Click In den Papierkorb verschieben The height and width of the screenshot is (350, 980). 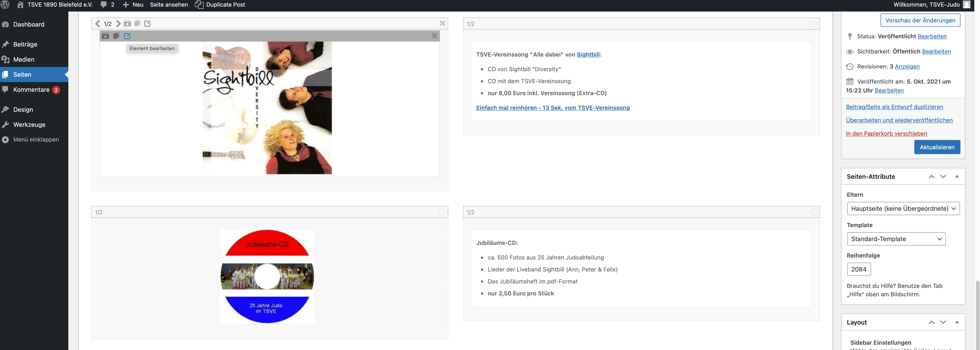point(886,134)
